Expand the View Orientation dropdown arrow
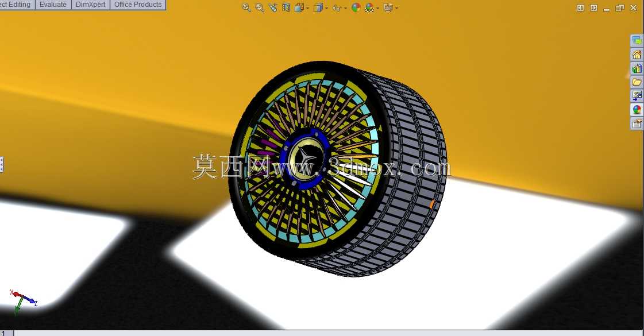This screenshot has height=336, width=644. (307, 8)
